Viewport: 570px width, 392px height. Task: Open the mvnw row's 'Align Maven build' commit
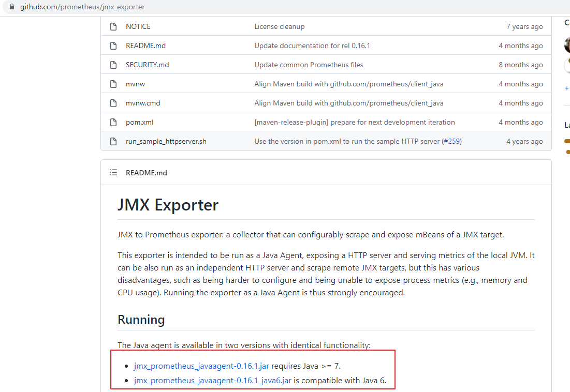348,84
